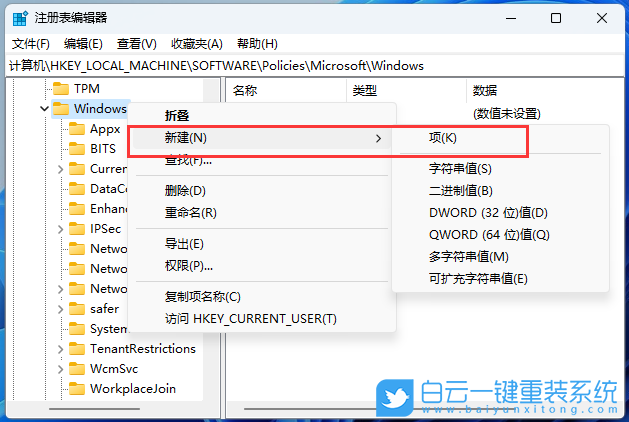Screen dimensions: 629x422
Task: Expand the safer key node
Action: coord(61,309)
